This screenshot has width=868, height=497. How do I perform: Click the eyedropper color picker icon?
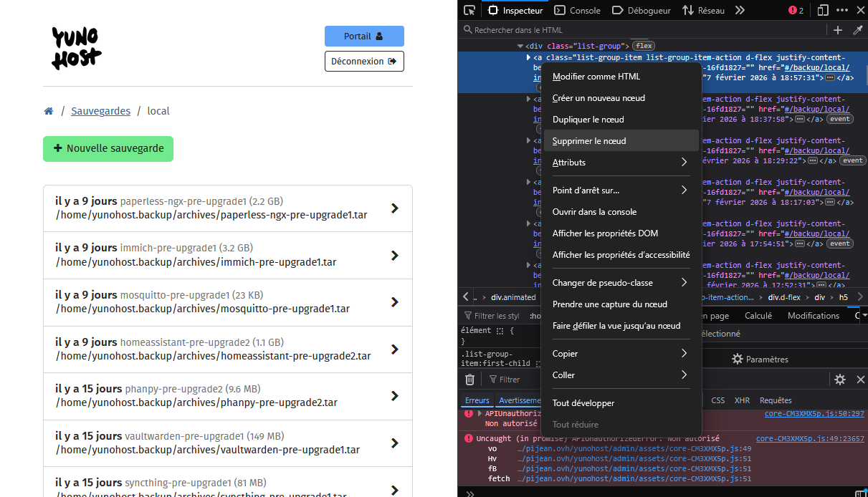tap(857, 30)
